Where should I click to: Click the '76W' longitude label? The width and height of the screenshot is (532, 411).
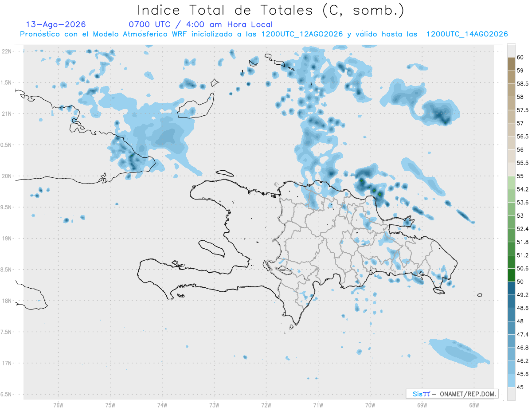tap(58, 405)
